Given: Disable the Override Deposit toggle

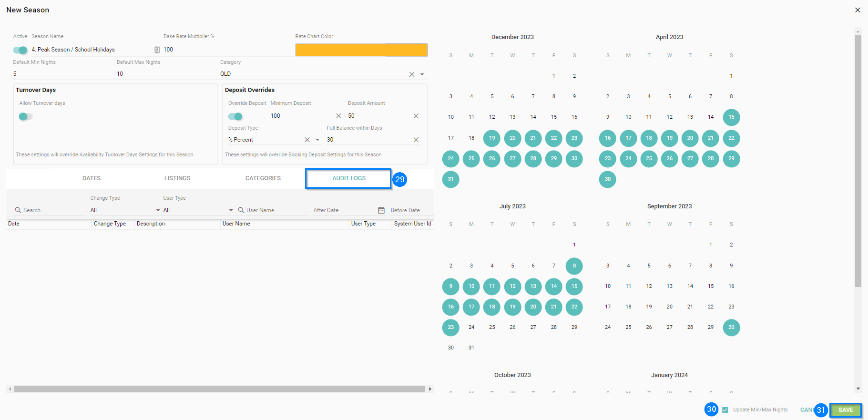Looking at the screenshot, I should (235, 116).
